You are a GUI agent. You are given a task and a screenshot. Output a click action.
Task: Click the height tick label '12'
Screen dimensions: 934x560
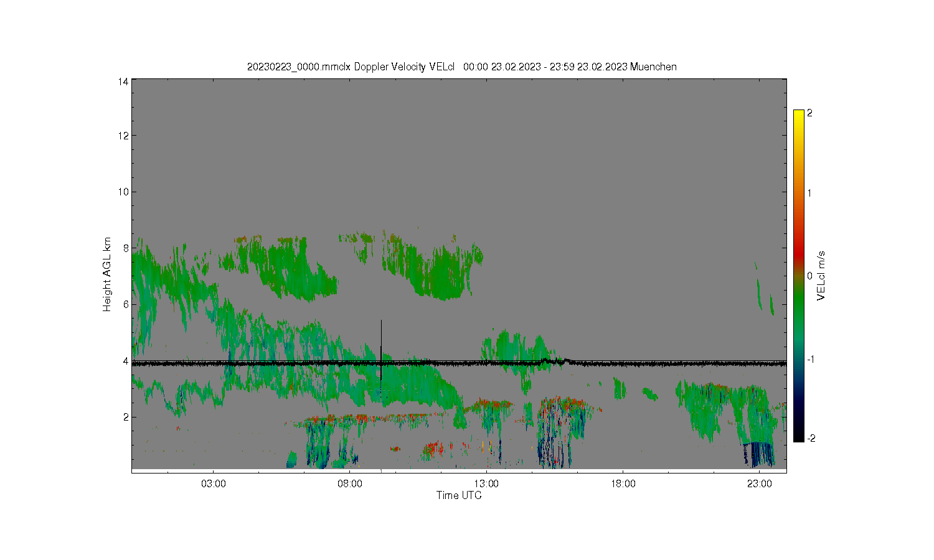(123, 136)
